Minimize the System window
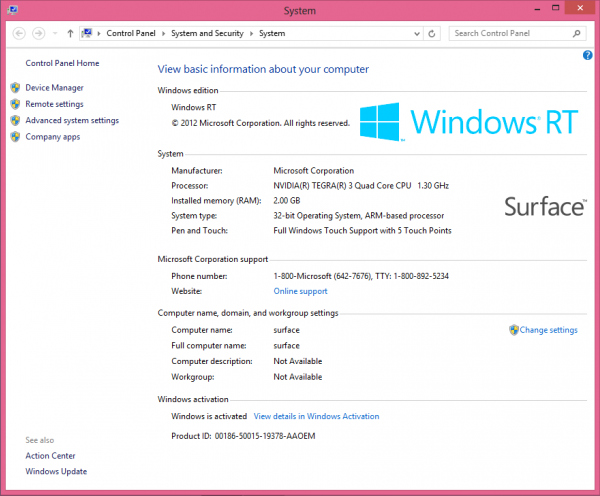The height and width of the screenshot is (496, 600). [x=537, y=8]
